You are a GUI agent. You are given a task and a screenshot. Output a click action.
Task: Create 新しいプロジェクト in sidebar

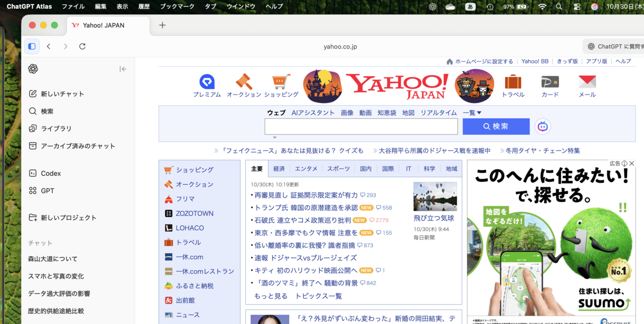tap(63, 218)
